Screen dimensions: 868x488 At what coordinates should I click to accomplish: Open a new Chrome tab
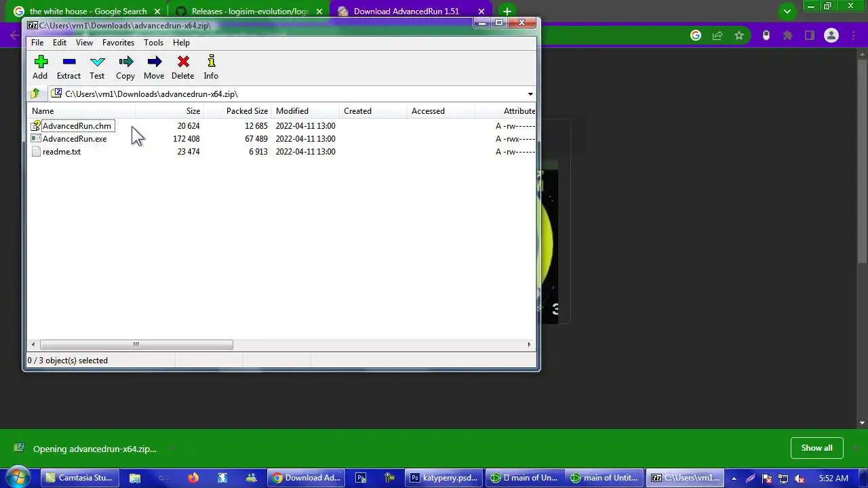point(507,12)
